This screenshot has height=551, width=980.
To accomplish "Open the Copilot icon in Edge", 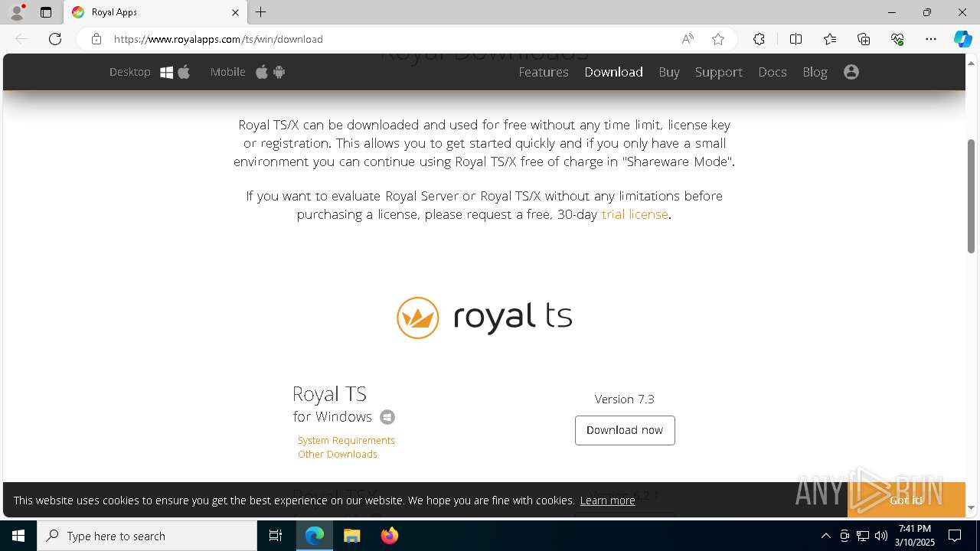I will (962, 39).
